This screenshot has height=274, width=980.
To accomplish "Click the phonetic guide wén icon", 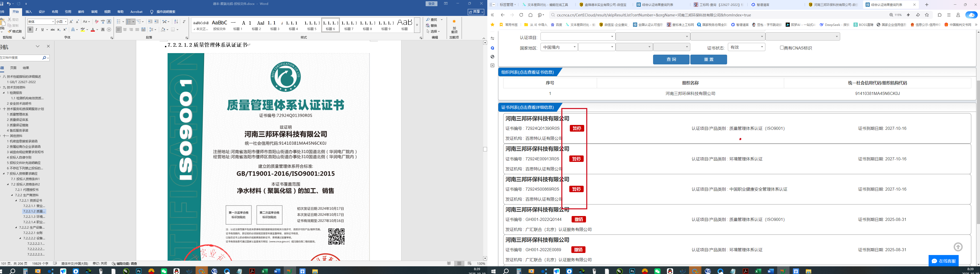I will coord(103,22).
